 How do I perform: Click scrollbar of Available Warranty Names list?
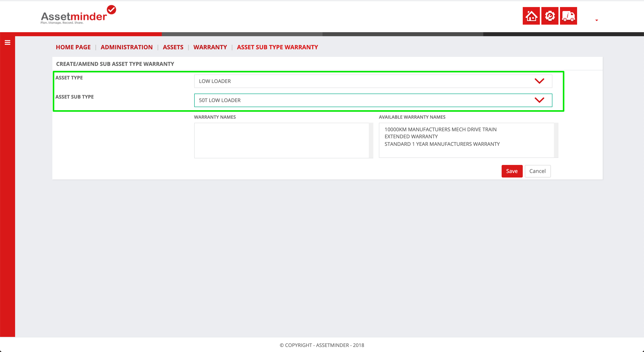coord(556,140)
